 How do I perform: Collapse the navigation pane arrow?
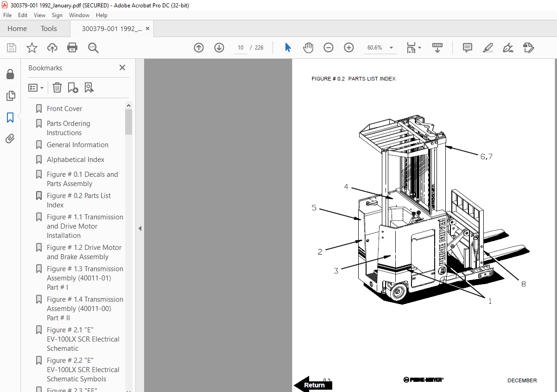[140, 228]
